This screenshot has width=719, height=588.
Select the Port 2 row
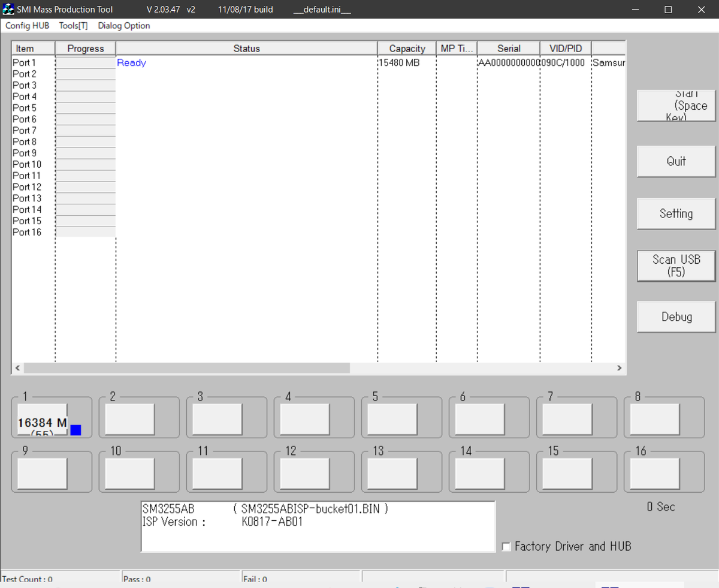click(x=319, y=74)
